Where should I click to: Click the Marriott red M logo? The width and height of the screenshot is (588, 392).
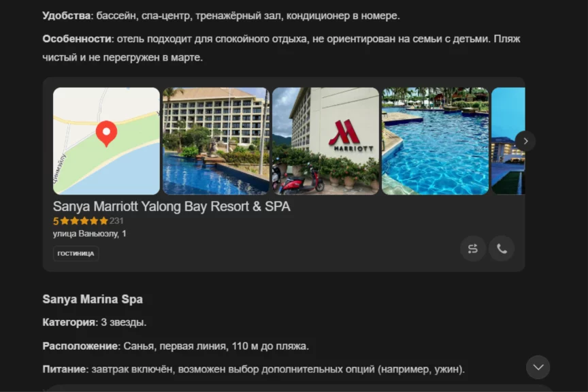(344, 133)
